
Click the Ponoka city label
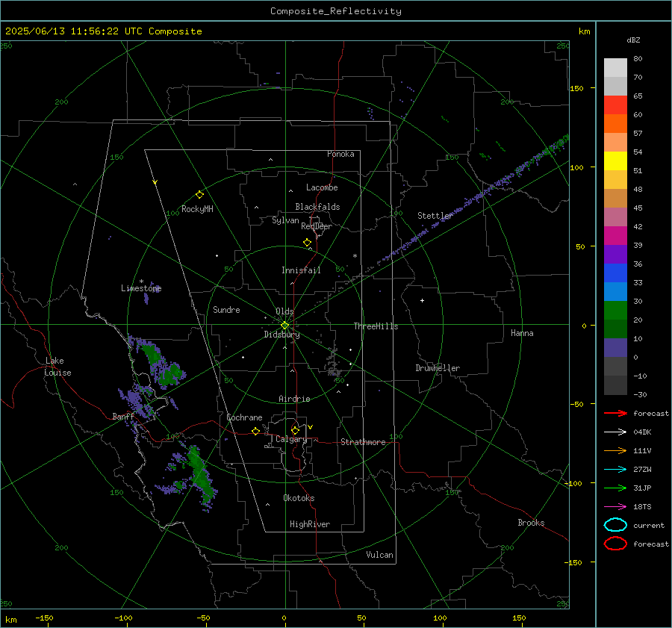[340, 154]
